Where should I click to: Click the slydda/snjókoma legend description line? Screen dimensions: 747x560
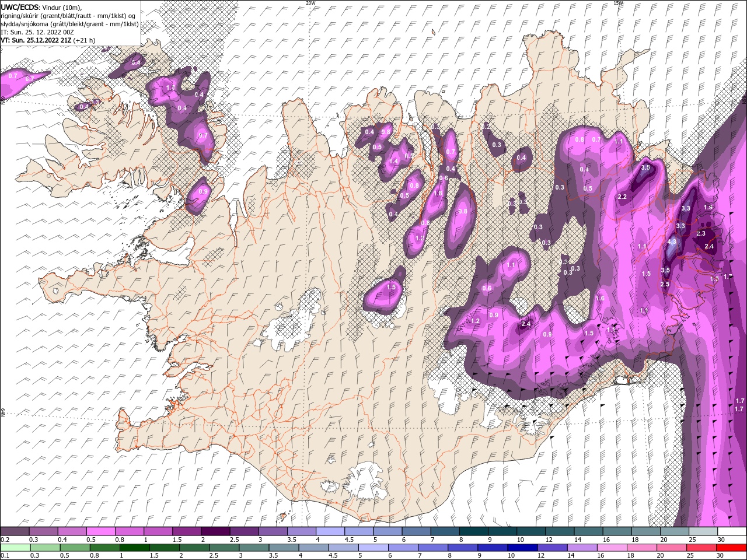click(x=69, y=24)
